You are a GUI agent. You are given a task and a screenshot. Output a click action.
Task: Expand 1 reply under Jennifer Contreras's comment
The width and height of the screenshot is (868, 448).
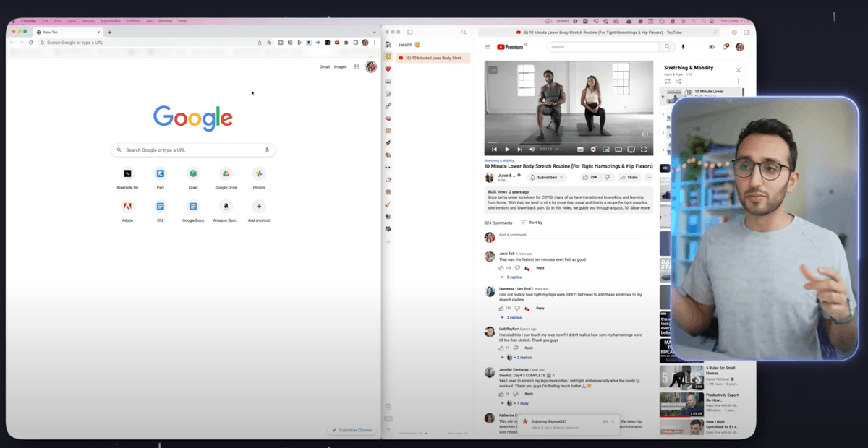tap(515, 403)
